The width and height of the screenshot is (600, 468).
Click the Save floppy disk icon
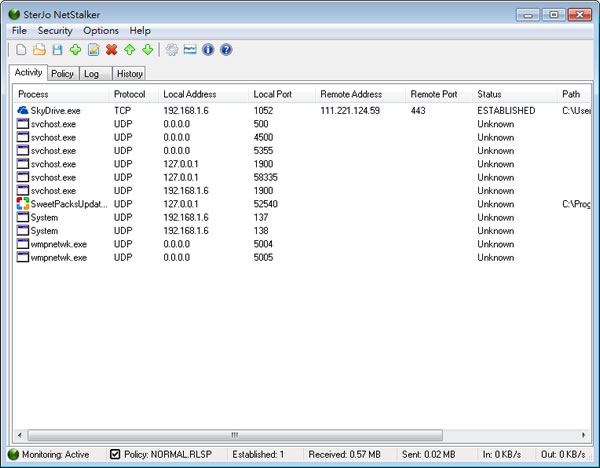[x=57, y=49]
